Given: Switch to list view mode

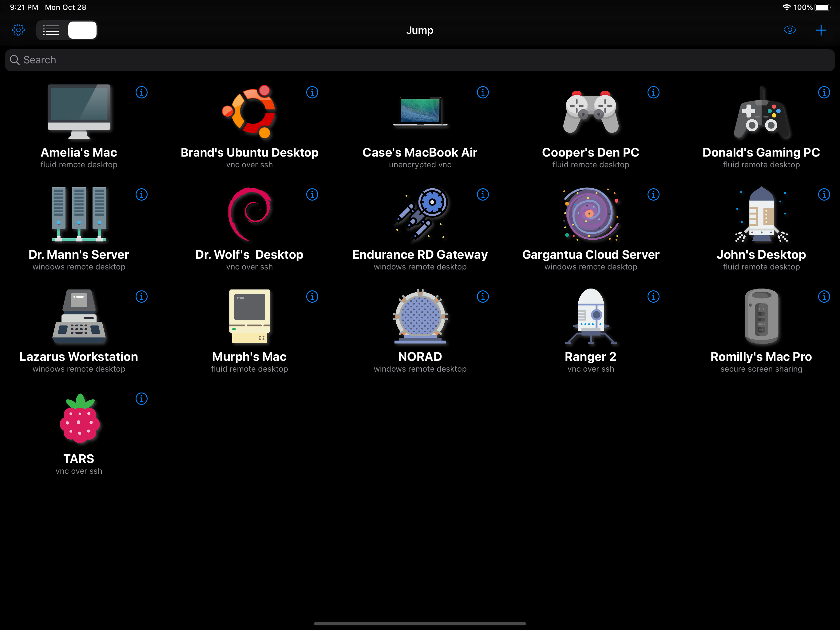Looking at the screenshot, I should point(51,30).
